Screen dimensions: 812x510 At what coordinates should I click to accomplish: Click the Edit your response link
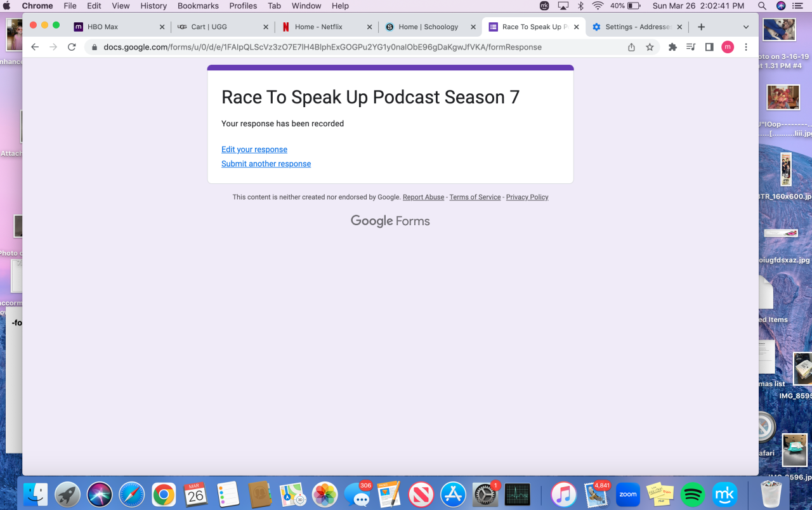(x=254, y=150)
